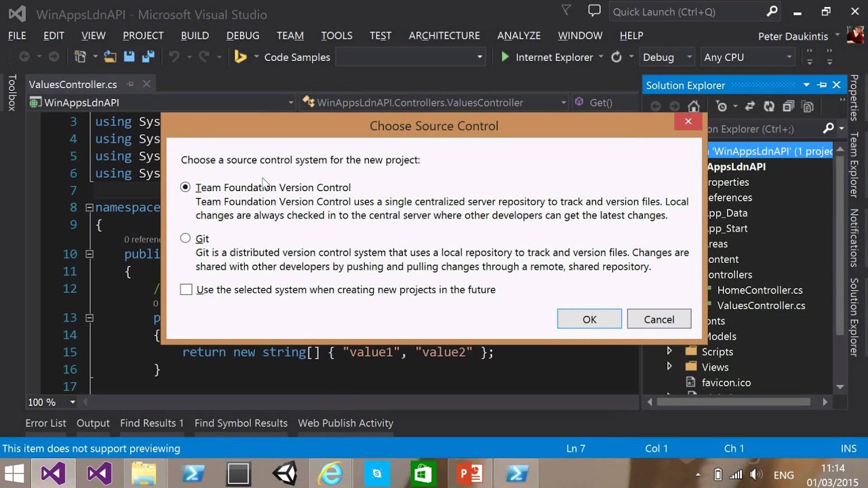
Task: Open the Find Results 1 tab
Action: pyautogui.click(x=152, y=423)
